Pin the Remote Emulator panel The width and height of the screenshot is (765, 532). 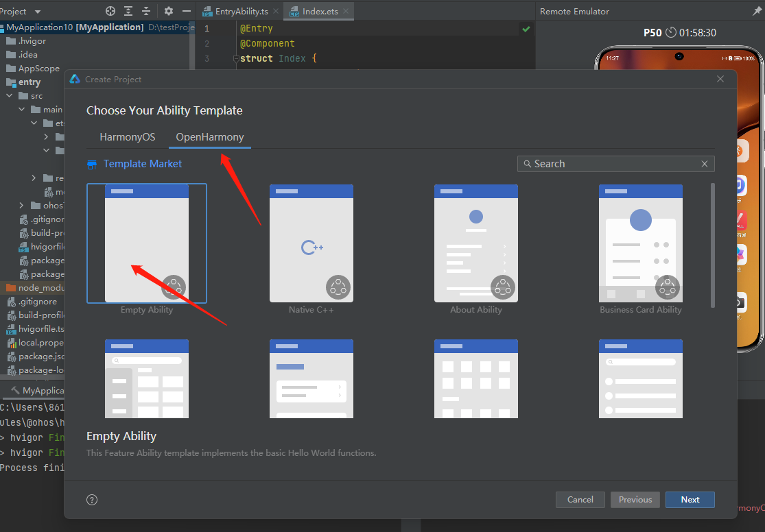757,11
